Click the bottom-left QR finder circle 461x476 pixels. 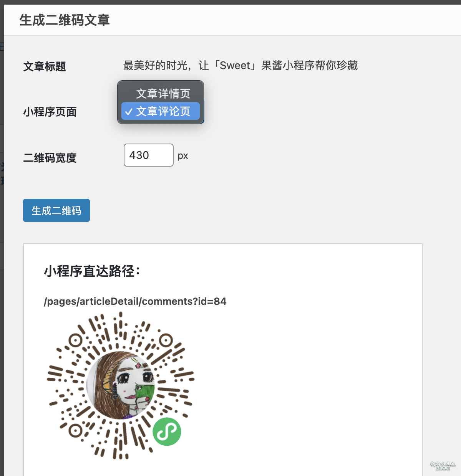tap(75, 431)
